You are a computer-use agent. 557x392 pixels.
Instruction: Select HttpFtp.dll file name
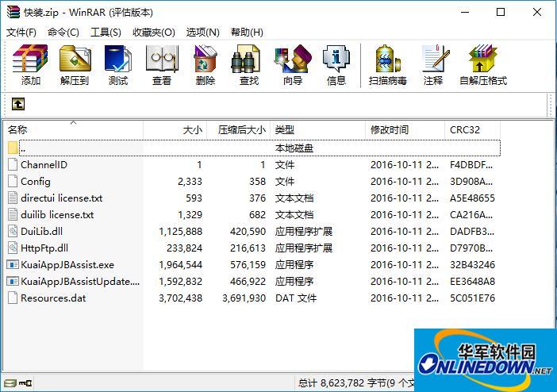click(x=44, y=248)
